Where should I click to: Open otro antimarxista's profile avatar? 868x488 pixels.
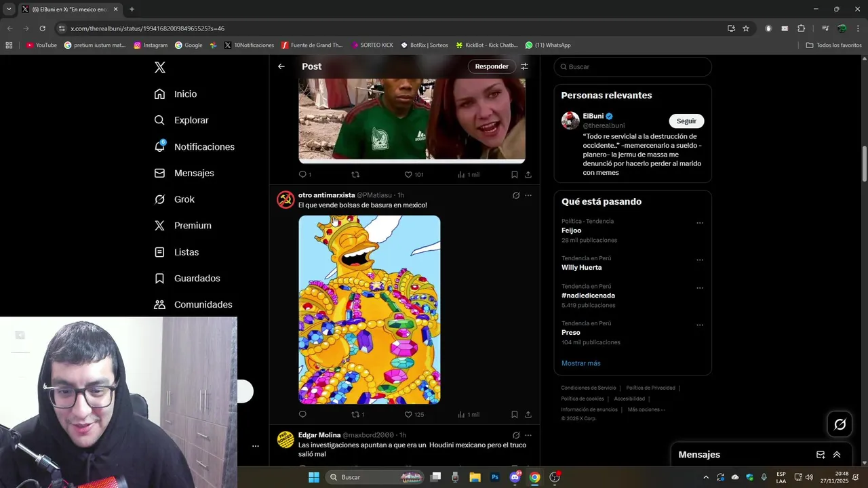point(285,199)
